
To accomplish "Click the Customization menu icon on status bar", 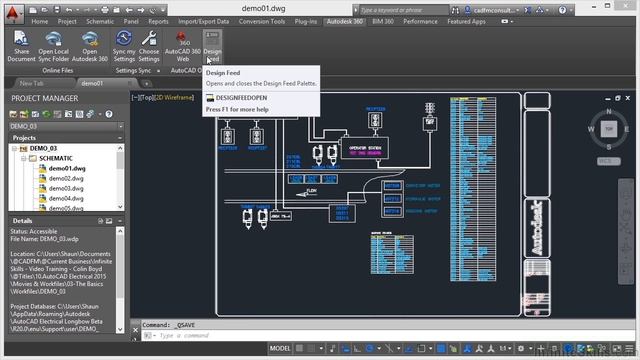I will point(629,349).
